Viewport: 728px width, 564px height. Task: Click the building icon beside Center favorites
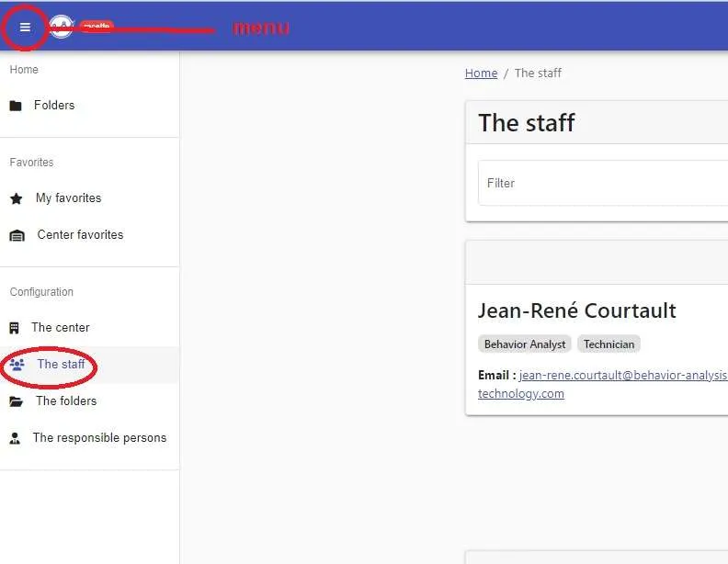click(x=17, y=236)
